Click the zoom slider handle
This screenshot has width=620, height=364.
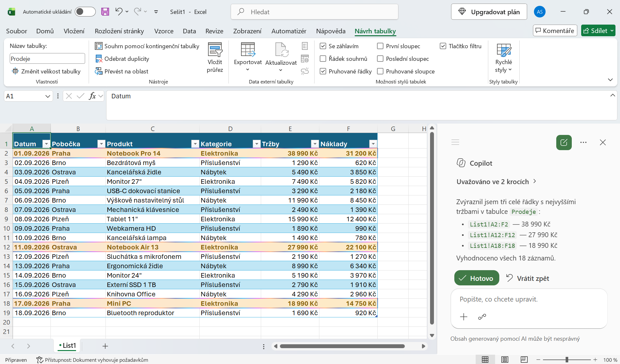pyautogui.click(x=567, y=359)
